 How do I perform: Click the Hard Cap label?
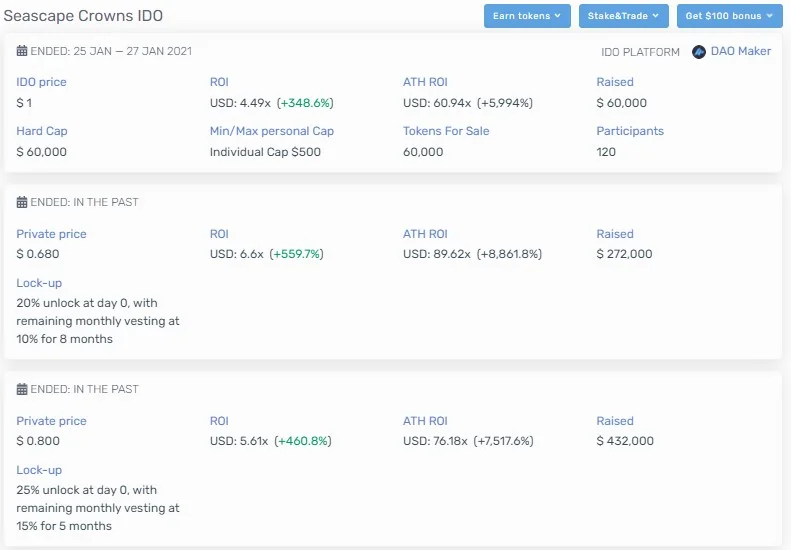tap(42, 131)
